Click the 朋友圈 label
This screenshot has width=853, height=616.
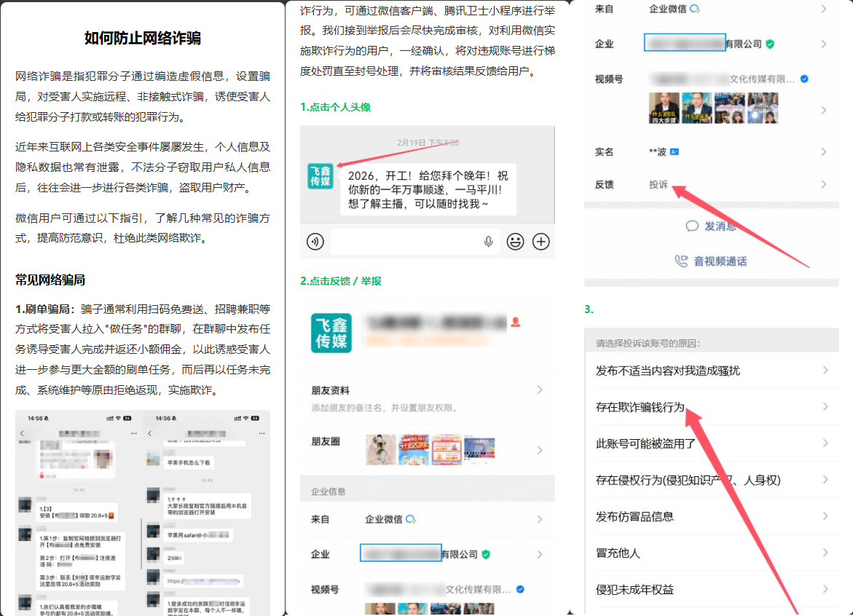pyautogui.click(x=326, y=441)
